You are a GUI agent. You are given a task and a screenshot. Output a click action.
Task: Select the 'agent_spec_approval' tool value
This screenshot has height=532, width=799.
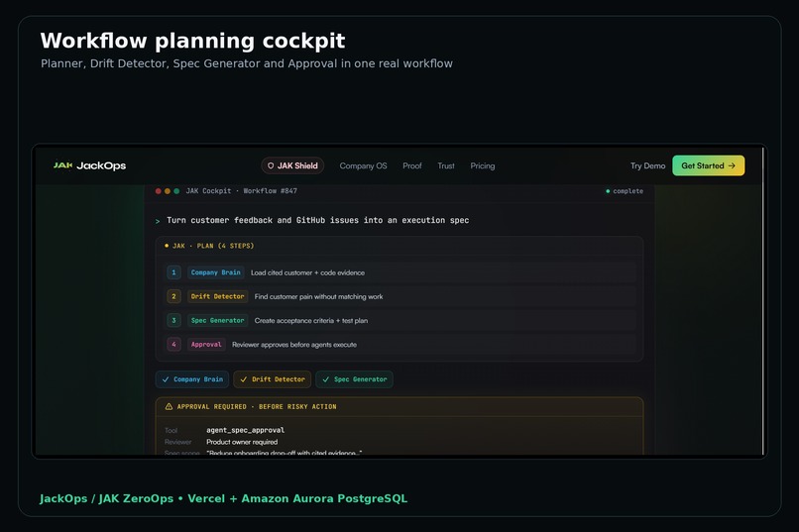pos(245,430)
